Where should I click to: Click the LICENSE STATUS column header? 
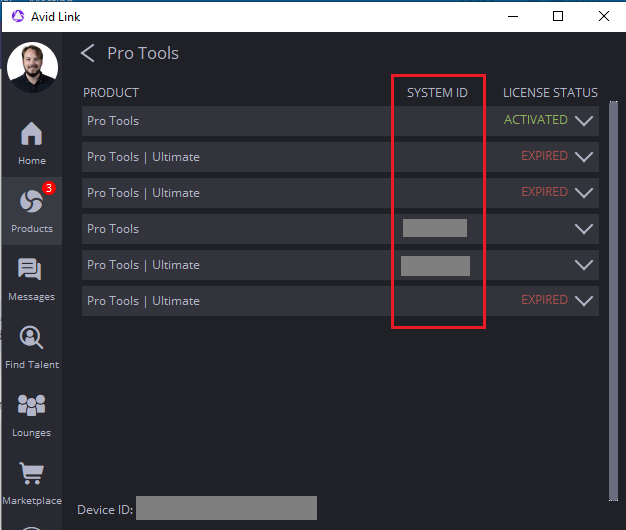coord(550,93)
